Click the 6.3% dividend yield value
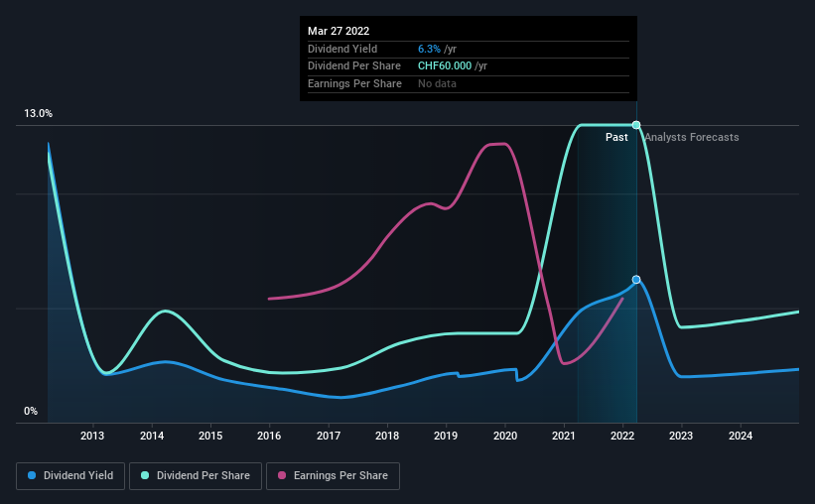Viewport: 815px width, 504px height. click(x=429, y=49)
